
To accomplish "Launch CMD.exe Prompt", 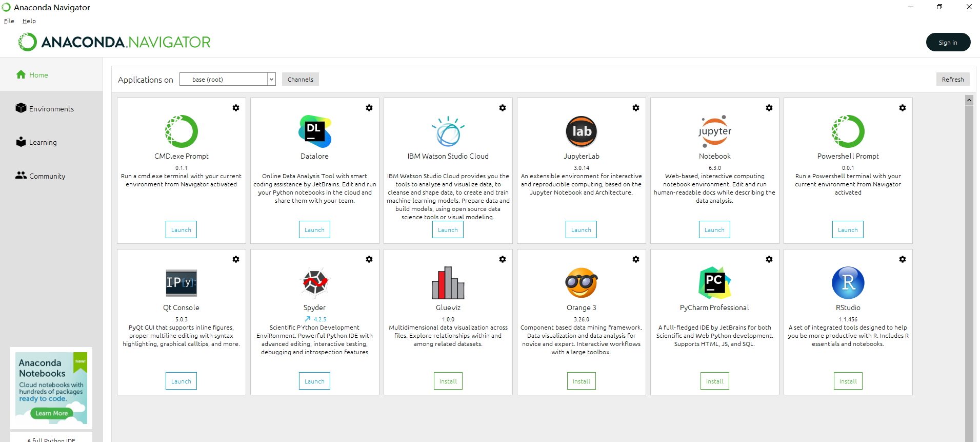I will [x=181, y=229].
